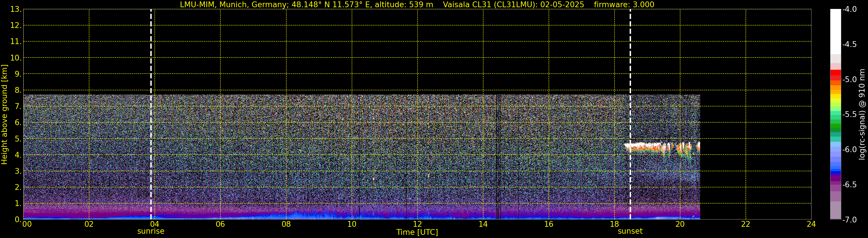
Task: Click the time axis tick label '06'
Action: tap(220, 224)
